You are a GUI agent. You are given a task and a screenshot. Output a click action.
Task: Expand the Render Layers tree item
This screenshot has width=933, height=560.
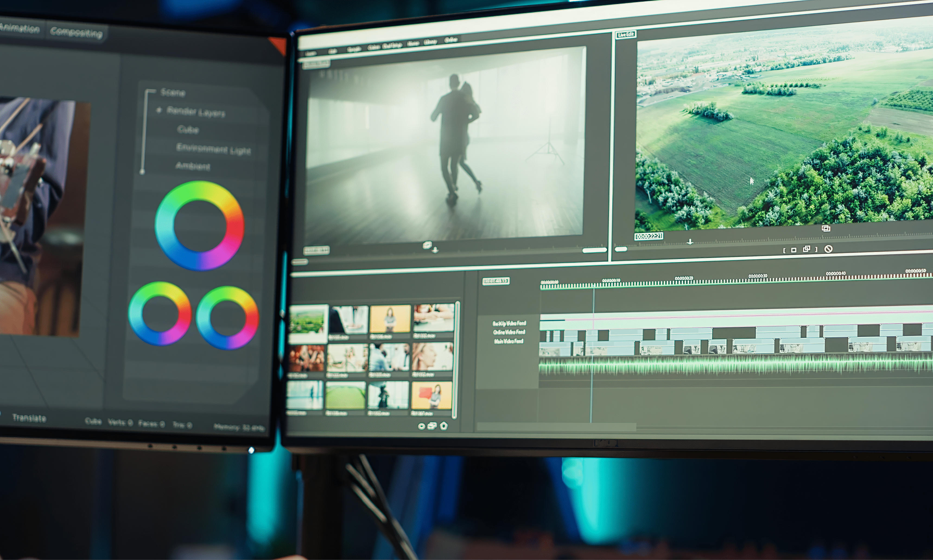click(x=159, y=110)
